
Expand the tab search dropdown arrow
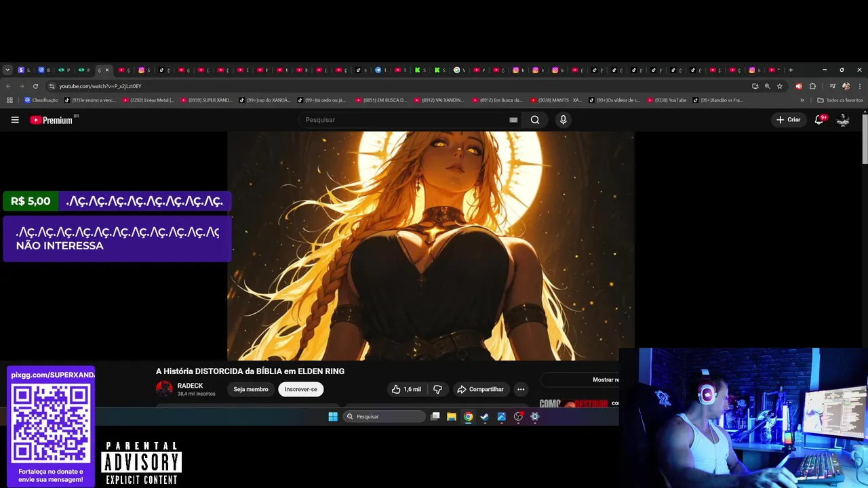pos(7,70)
